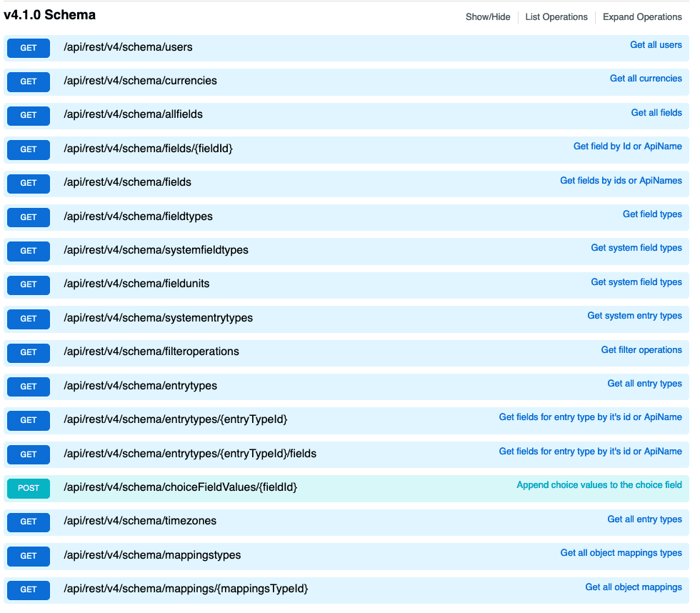
Task: Click the 'Get filter operations' description
Action: click(641, 349)
